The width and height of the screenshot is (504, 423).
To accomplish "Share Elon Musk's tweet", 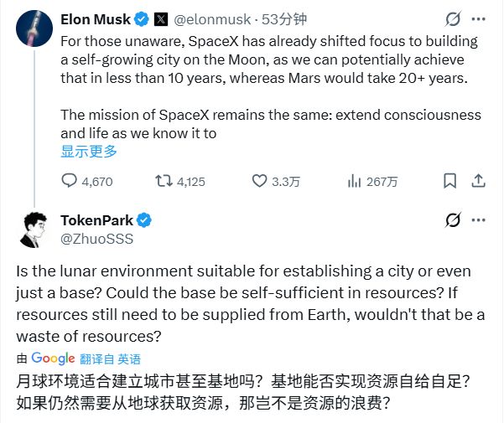I will (478, 181).
